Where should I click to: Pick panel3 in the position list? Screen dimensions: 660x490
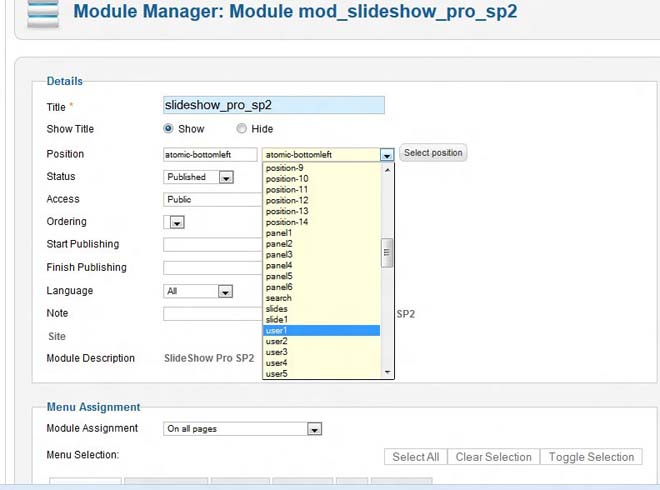[x=321, y=255]
